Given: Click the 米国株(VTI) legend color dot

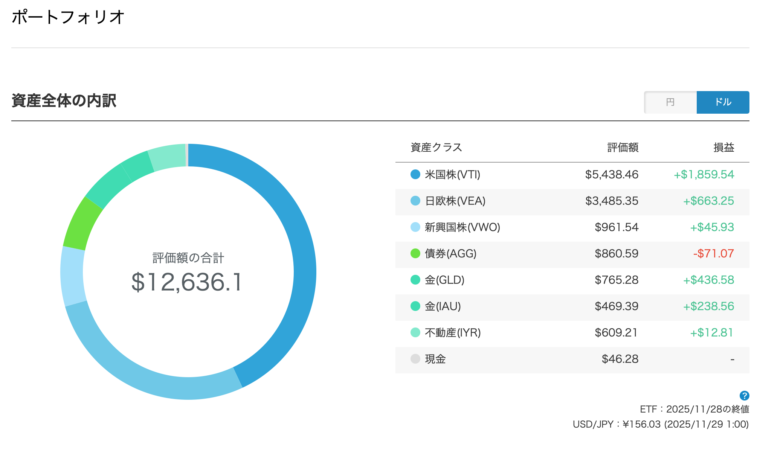Looking at the screenshot, I should click(x=415, y=174).
